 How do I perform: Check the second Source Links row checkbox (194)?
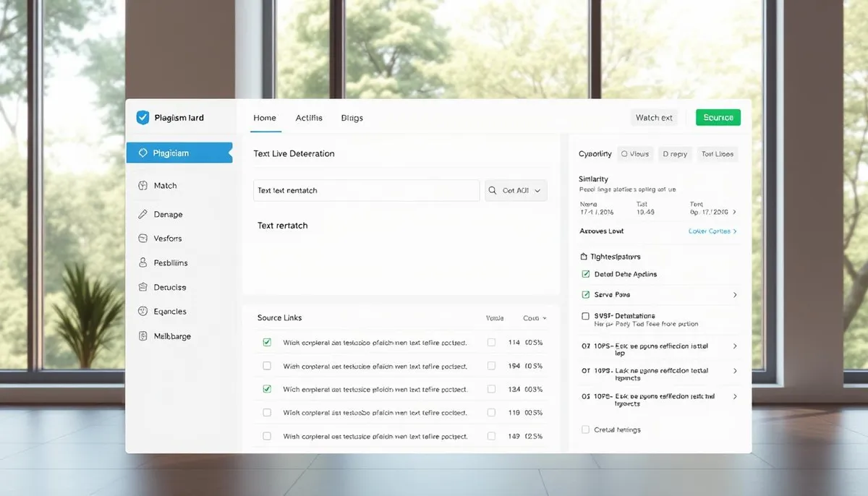tap(267, 366)
